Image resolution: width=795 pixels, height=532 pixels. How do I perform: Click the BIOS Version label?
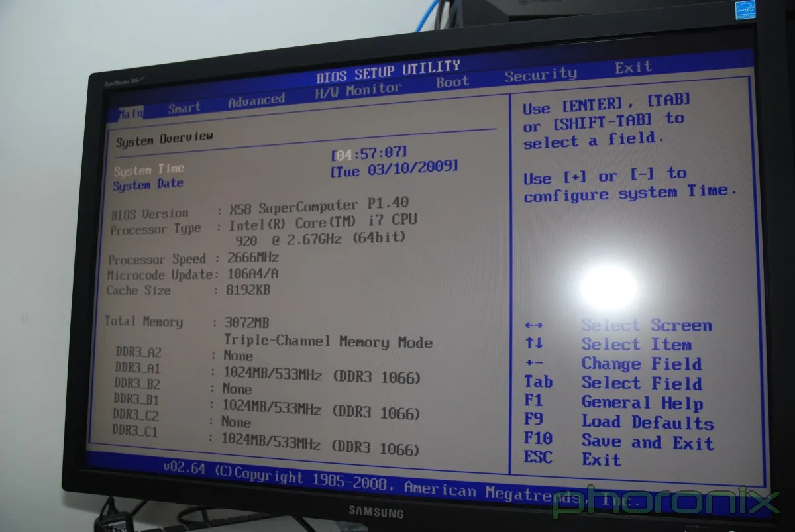click(x=150, y=214)
